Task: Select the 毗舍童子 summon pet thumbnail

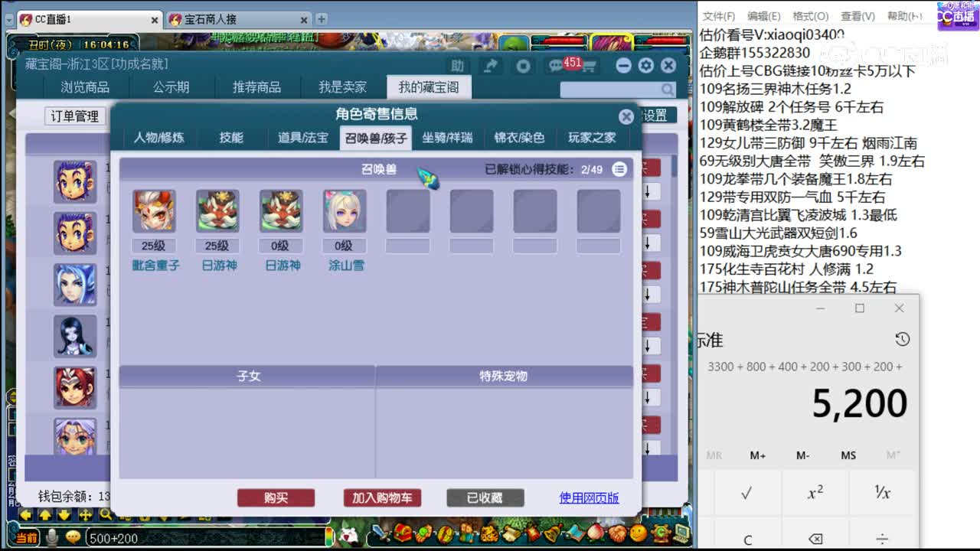Action: coord(154,211)
